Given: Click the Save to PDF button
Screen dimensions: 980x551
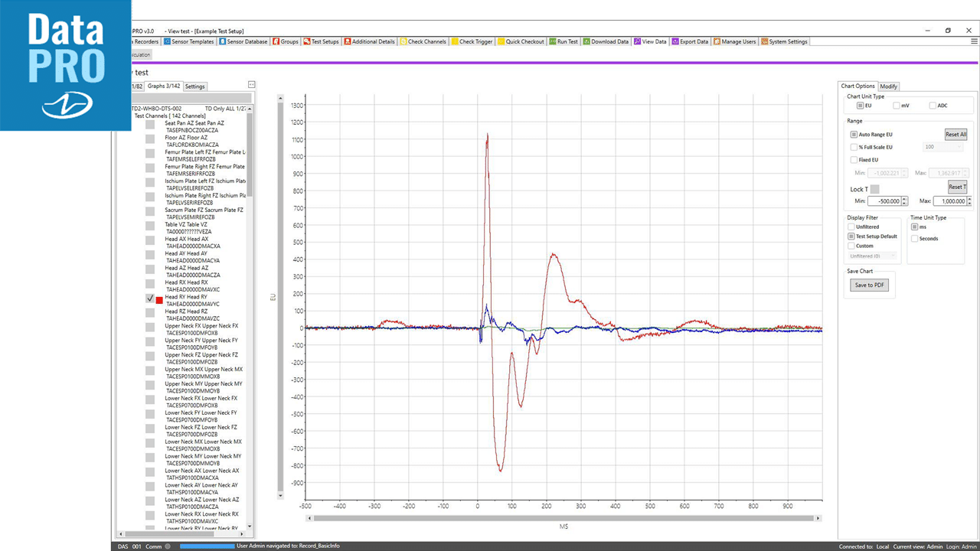Looking at the screenshot, I should [x=869, y=285].
